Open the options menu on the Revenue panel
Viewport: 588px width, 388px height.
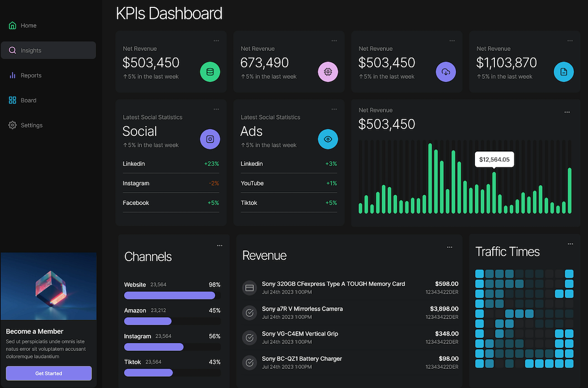pos(449,246)
